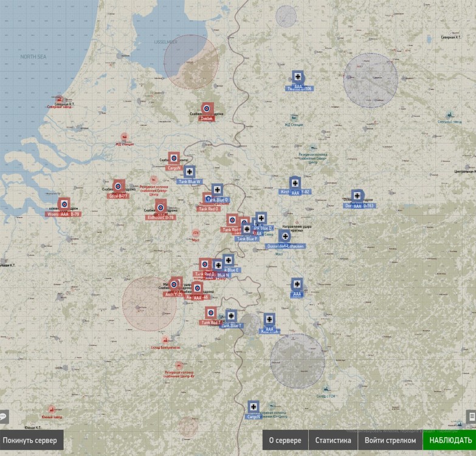Click NORTH SEA map label

33,57
